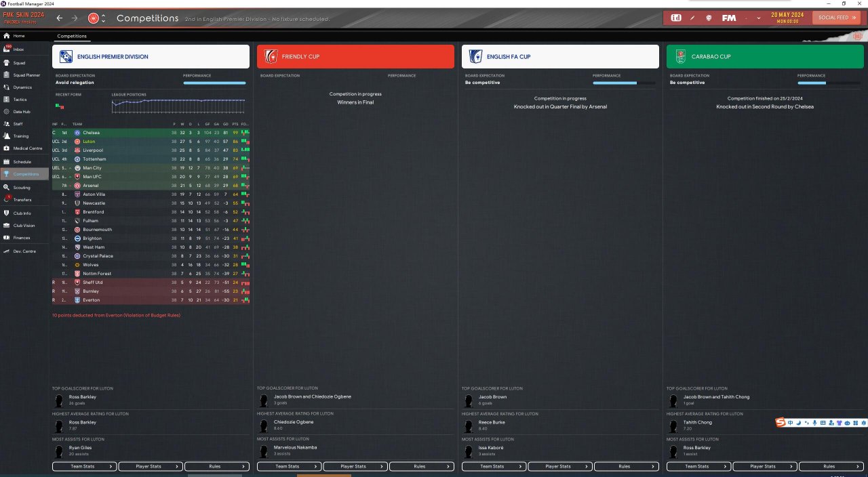
Task: Open the Tactics screen
Action: (x=24, y=100)
